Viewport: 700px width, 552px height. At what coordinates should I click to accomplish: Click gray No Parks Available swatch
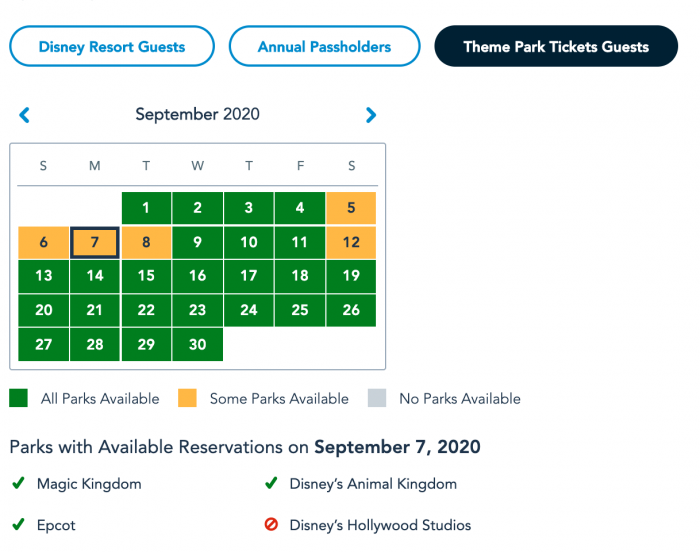[377, 398]
